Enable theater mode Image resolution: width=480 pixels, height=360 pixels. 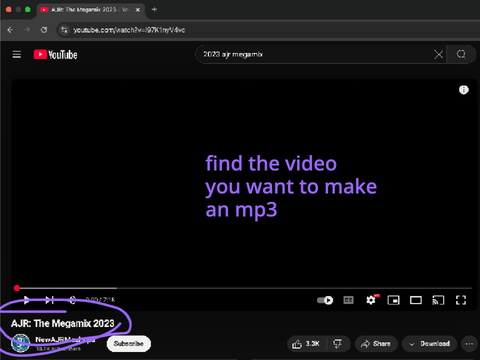tap(416, 300)
